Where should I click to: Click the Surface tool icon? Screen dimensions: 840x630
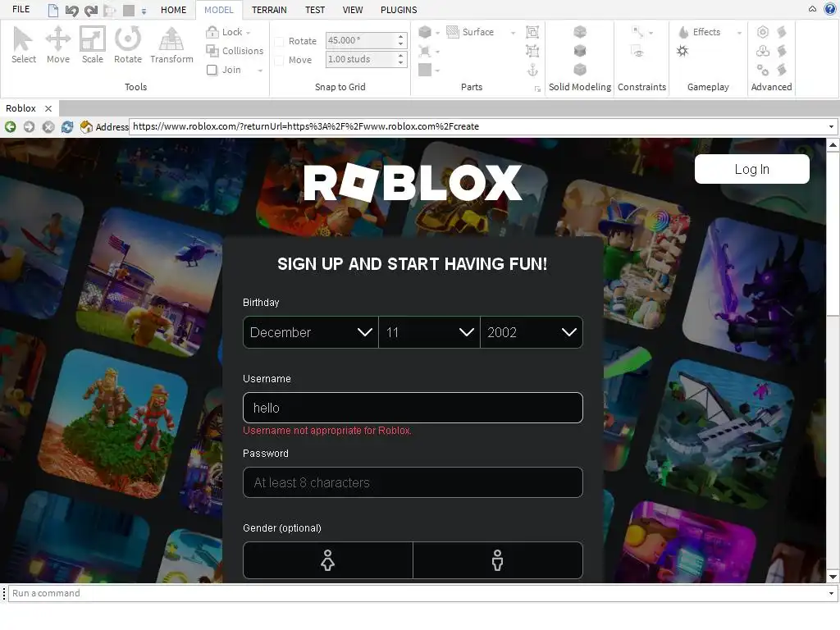point(453,32)
